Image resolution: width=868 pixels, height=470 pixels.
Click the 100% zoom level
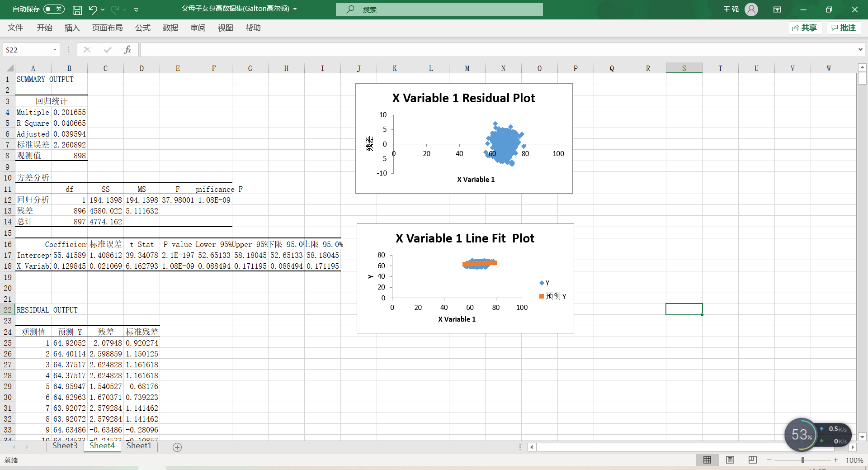pos(854,460)
